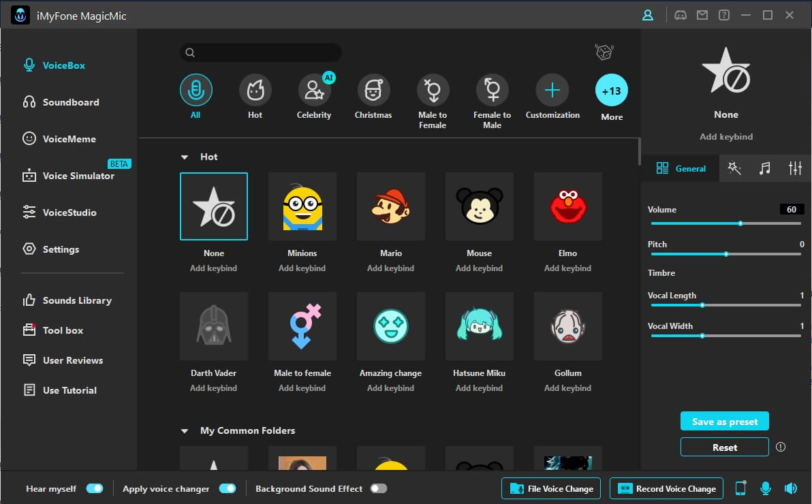Click the Reset button

click(725, 447)
